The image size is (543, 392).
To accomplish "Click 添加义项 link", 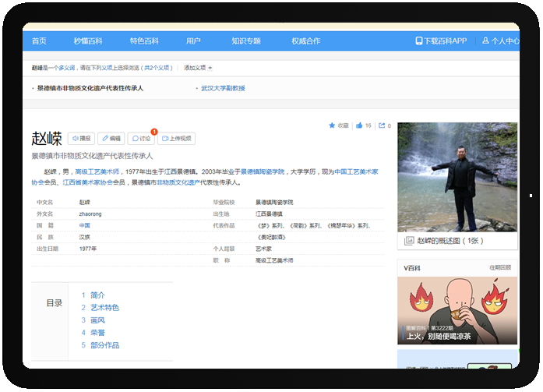I will tap(195, 68).
